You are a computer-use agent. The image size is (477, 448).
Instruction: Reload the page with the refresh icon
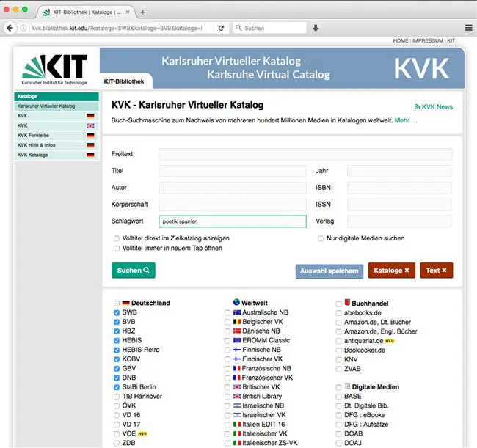pyautogui.click(x=221, y=28)
